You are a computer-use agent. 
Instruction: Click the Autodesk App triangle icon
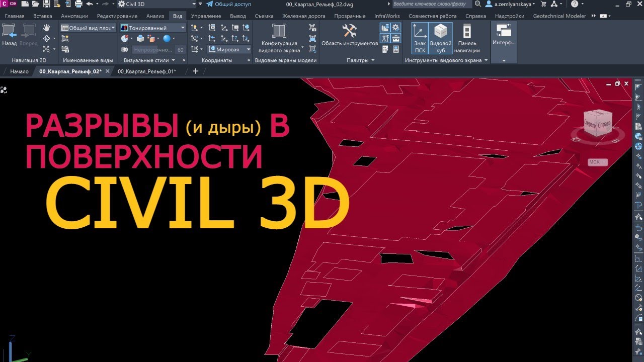pyautogui.click(x=554, y=4)
